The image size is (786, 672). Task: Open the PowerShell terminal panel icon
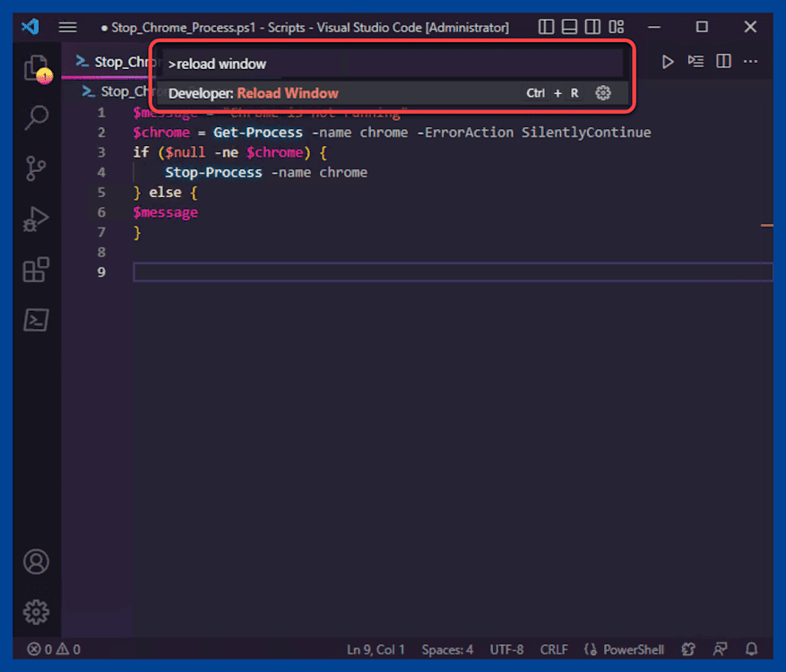[37, 320]
